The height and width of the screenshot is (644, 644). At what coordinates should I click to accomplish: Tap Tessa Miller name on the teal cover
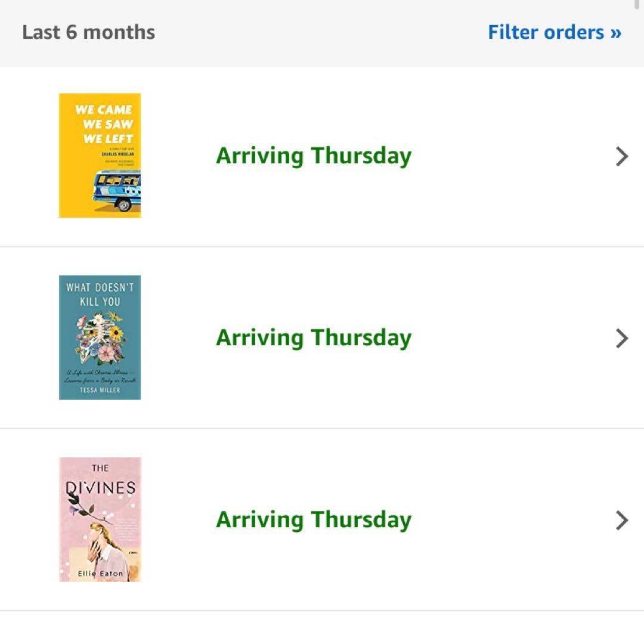(100, 390)
